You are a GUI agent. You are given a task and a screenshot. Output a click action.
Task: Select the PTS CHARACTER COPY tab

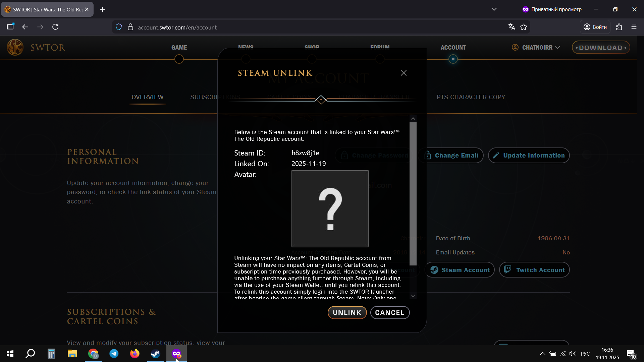[x=471, y=97]
